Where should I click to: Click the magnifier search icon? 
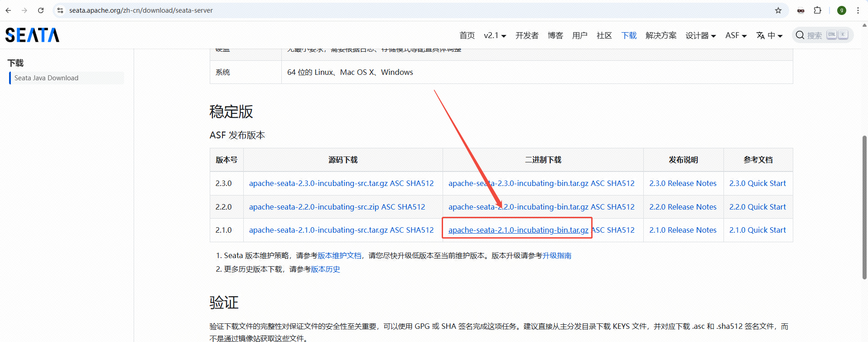tap(800, 35)
